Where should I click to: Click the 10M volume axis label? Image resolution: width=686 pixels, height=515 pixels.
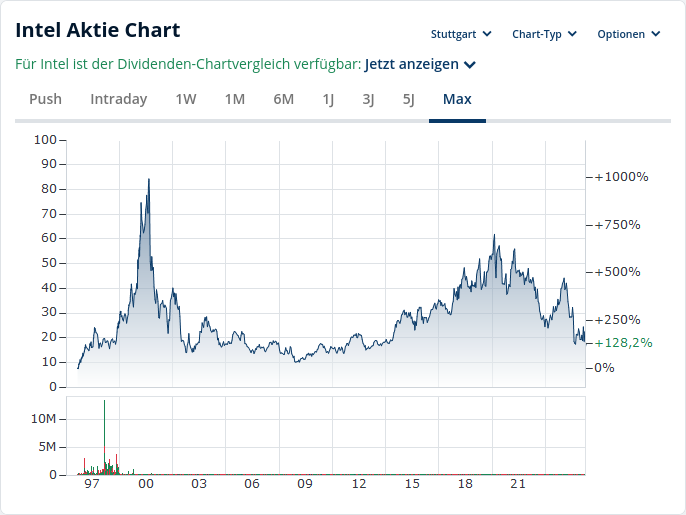44,419
